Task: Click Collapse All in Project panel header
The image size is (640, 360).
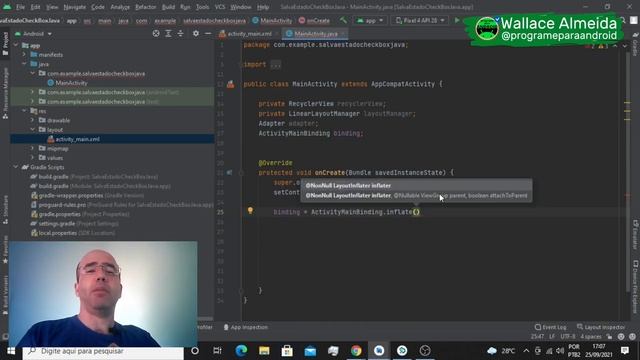Action: point(180,33)
